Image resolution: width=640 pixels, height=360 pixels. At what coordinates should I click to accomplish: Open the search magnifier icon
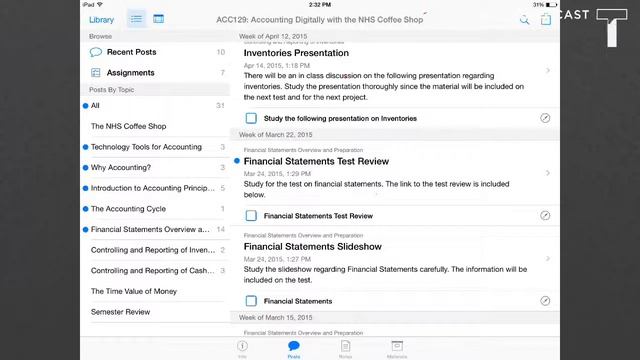[524, 20]
